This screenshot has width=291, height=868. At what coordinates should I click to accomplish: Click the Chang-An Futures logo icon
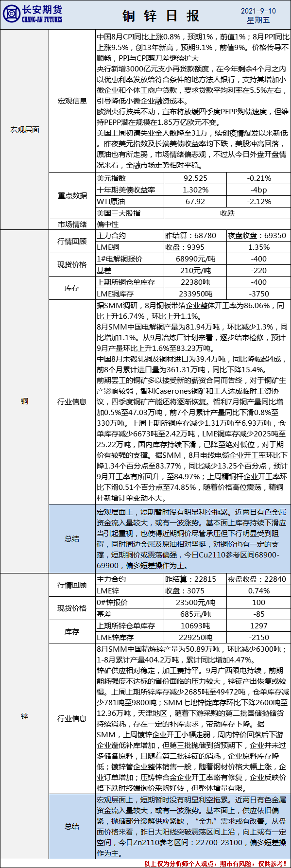[x=11, y=15]
